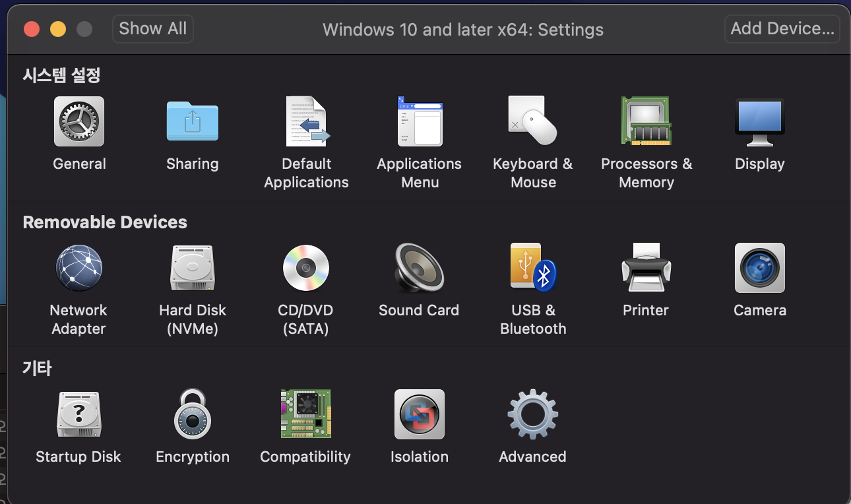Screen dimensions: 851x504
Task: Open the General settings gear icon
Action: pos(79,121)
